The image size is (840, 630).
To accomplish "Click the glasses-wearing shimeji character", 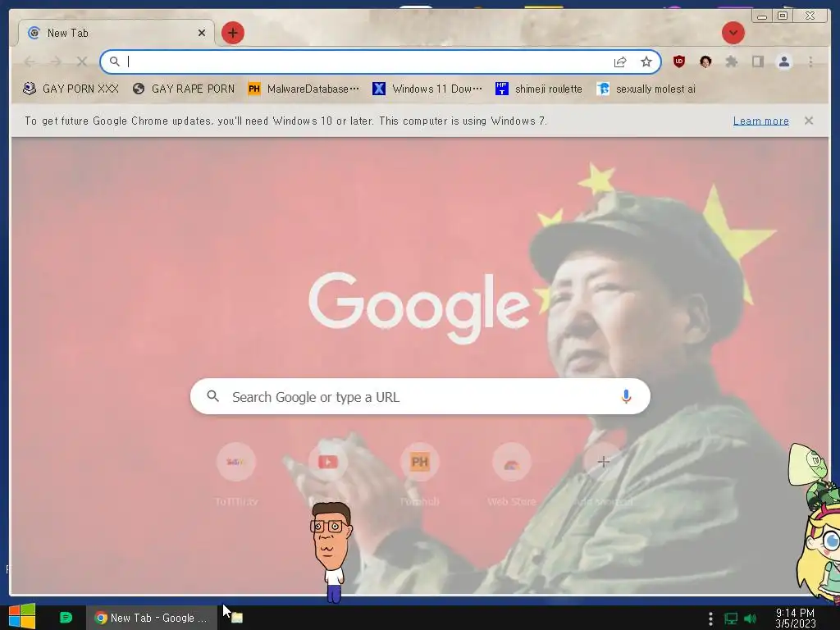I will [x=331, y=552].
